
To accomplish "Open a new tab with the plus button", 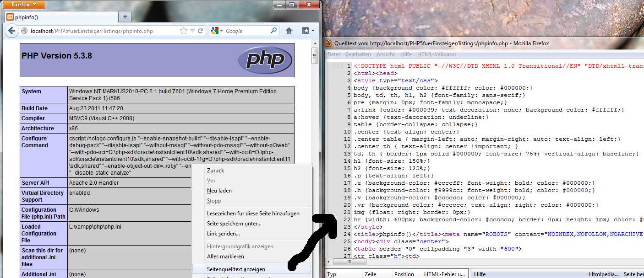I will tap(125, 17).
